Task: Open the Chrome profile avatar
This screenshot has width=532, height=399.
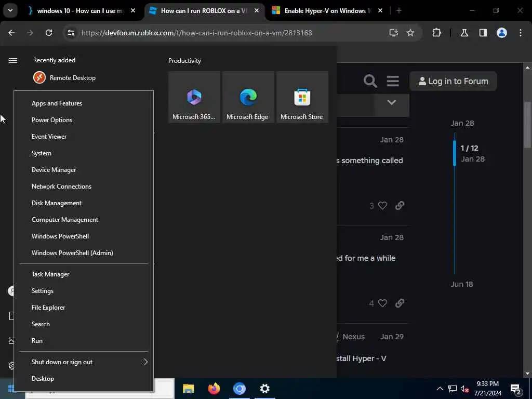Action: (x=502, y=33)
